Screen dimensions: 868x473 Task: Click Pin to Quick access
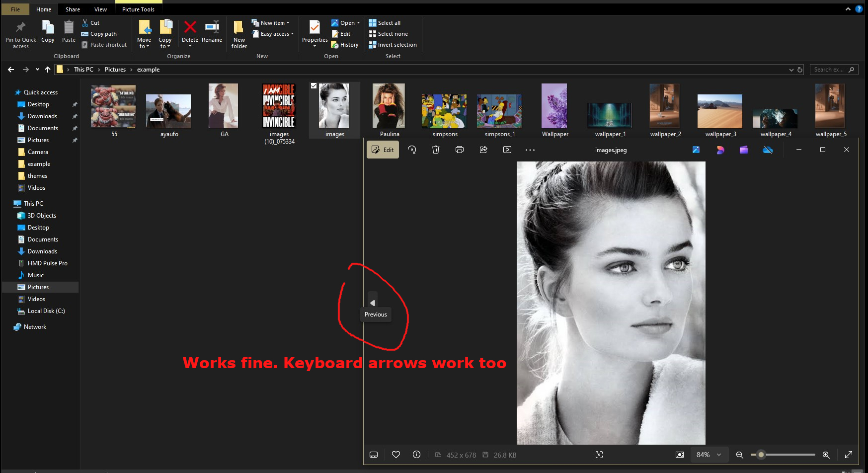(21, 34)
